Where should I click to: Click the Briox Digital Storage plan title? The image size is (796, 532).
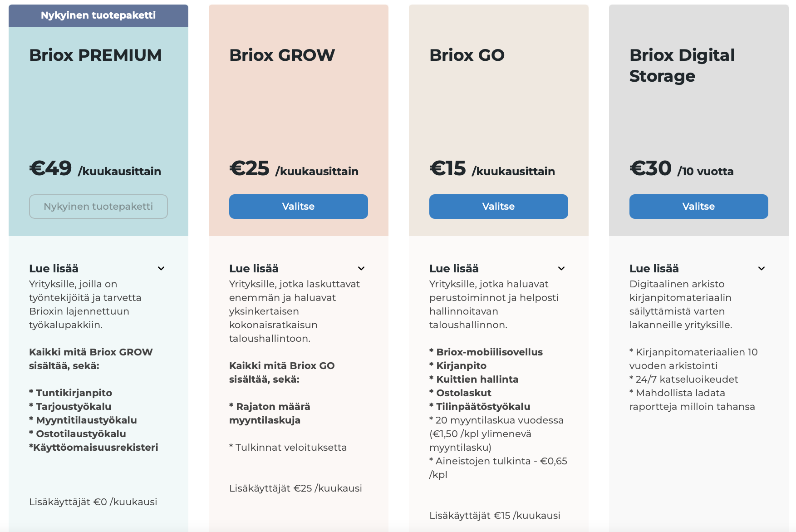point(682,65)
